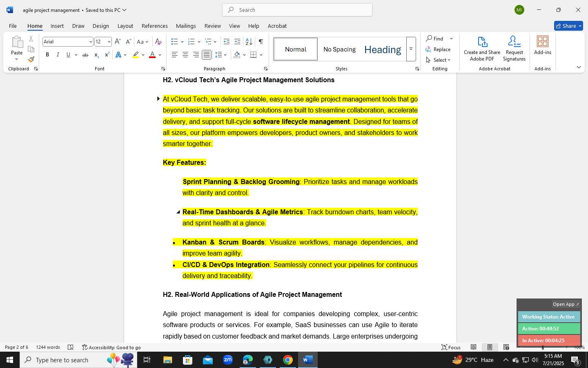Switch to the Insert tab
Screen dimensions: 588x368
click(57, 26)
